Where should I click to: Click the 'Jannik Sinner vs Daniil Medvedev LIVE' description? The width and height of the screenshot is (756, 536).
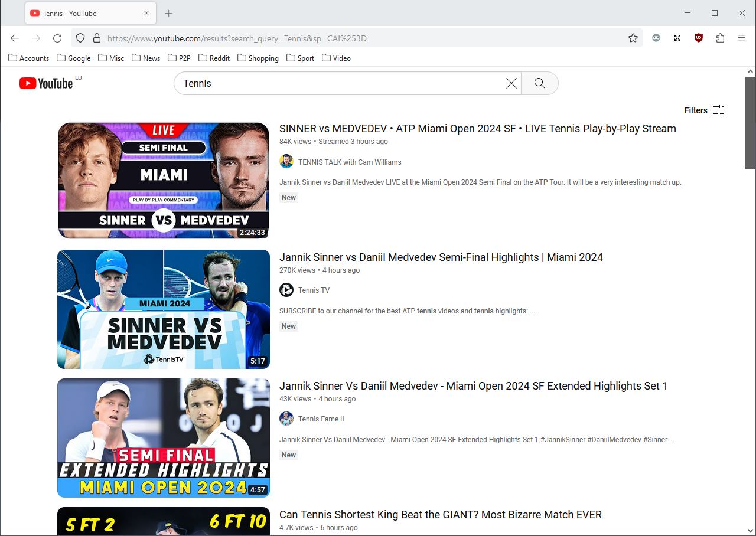pyautogui.click(x=480, y=182)
